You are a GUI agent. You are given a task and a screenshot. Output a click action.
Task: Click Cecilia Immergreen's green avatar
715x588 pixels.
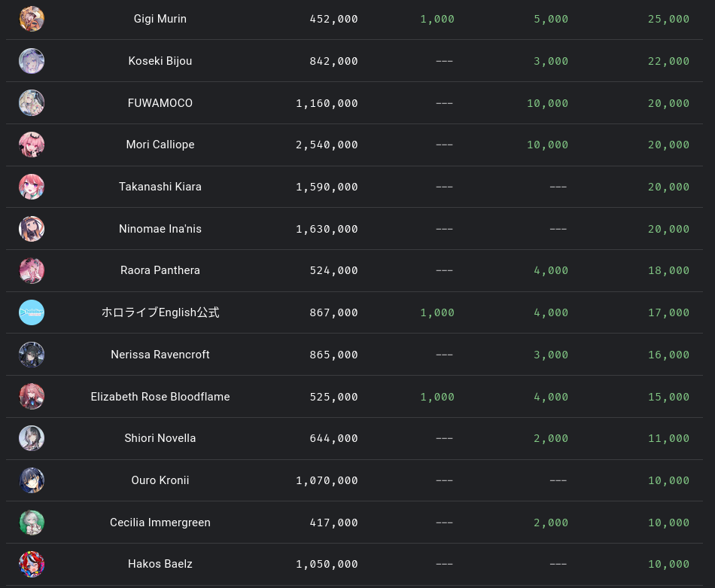32,522
